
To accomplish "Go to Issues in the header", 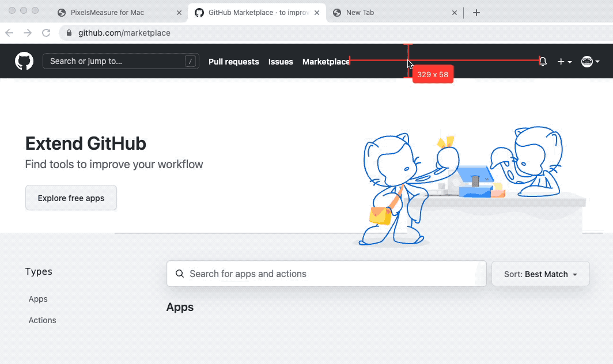I will [x=281, y=62].
